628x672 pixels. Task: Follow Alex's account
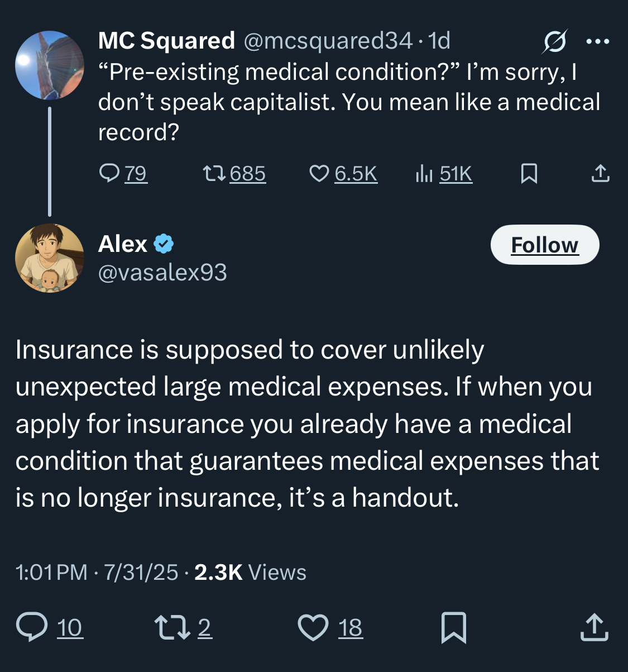pyautogui.click(x=544, y=245)
